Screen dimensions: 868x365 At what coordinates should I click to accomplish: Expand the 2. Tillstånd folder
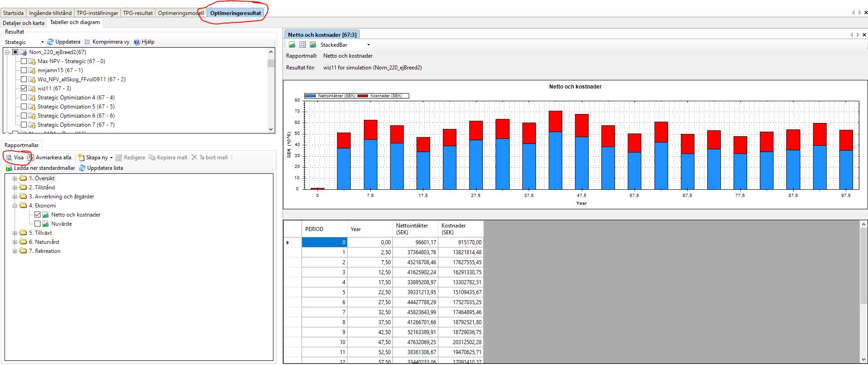15,187
